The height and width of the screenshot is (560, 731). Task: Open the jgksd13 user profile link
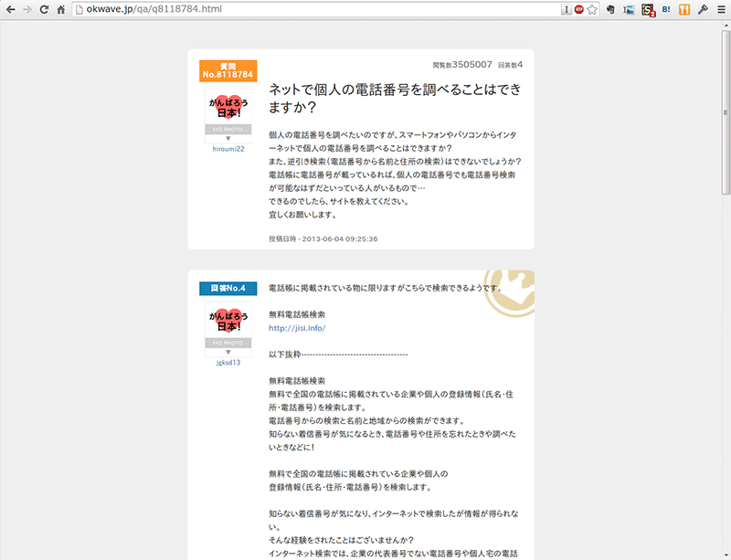pyautogui.click(x=228, y=363)
